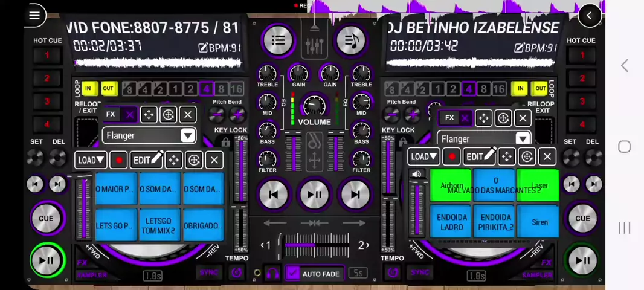This screenshot has height=290, width=644.
Task: Open the music queue note icon
Action: [351, 41]
